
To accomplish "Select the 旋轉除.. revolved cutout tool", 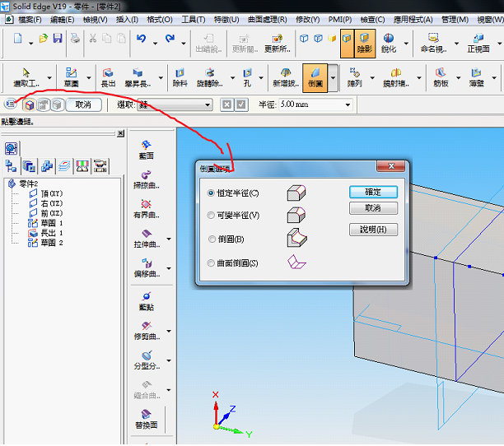I will (x=210, y=78).
